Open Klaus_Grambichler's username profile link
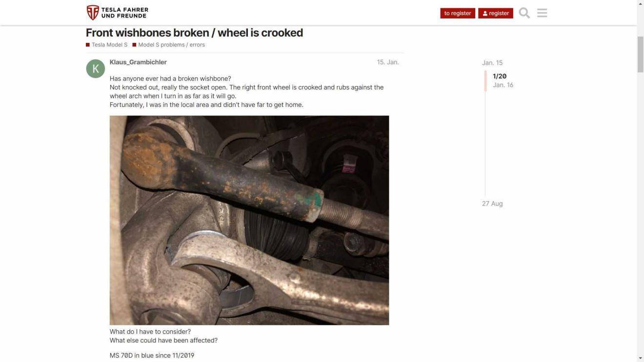Image resolution: width=644 pixels, height=362 pixels. tap(138, 62)
